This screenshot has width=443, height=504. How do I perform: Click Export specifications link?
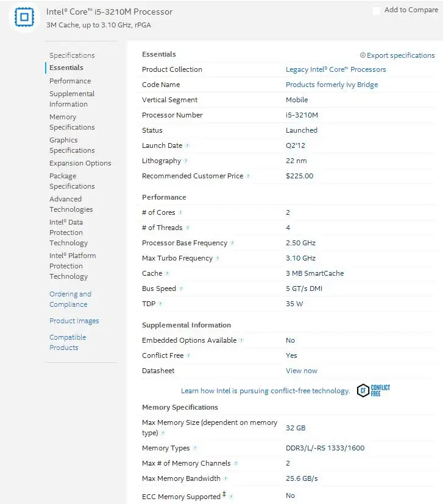click(x=397, y=55)
